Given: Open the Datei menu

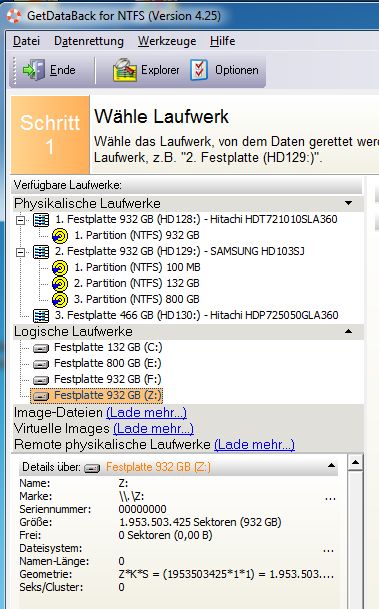Looking at the screenshot, I should point(26,41).
